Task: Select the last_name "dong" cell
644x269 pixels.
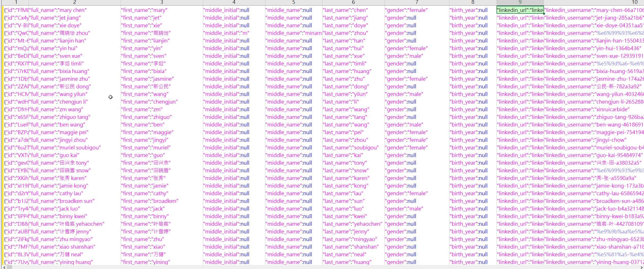Action: click(354, 87)
